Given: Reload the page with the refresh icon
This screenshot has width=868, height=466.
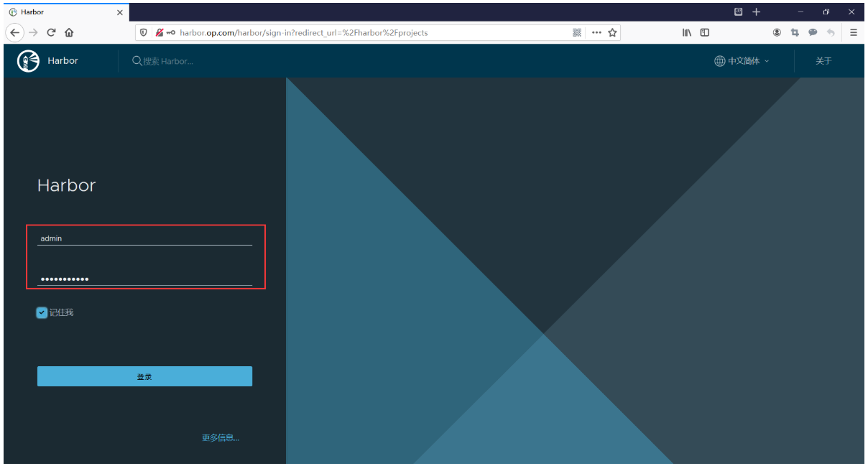Looking at the screenshot, I should pos(51,32).
